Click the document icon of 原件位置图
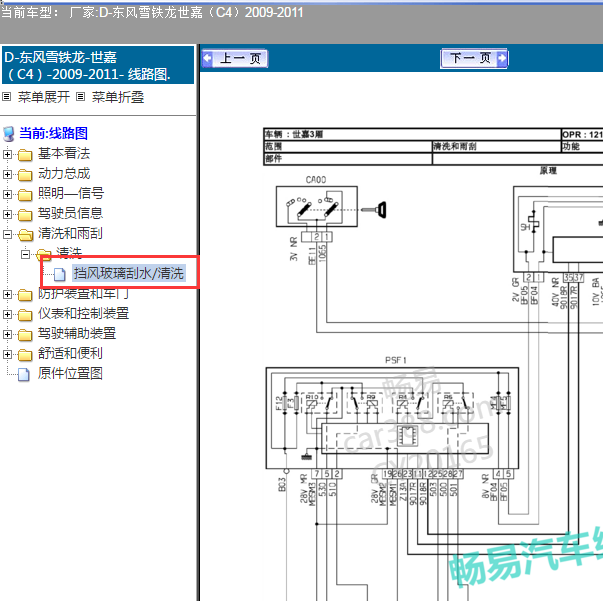 (24, 374)
